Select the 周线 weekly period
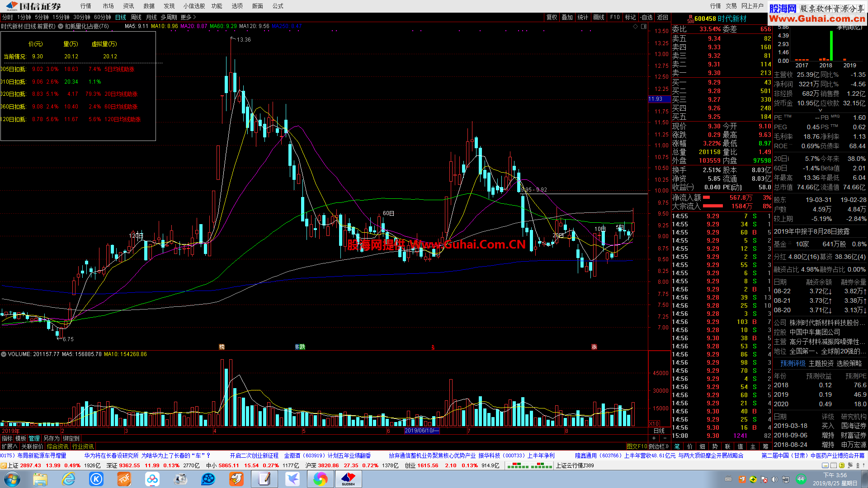This screenshot has height=488, width=868. (136, 17)
